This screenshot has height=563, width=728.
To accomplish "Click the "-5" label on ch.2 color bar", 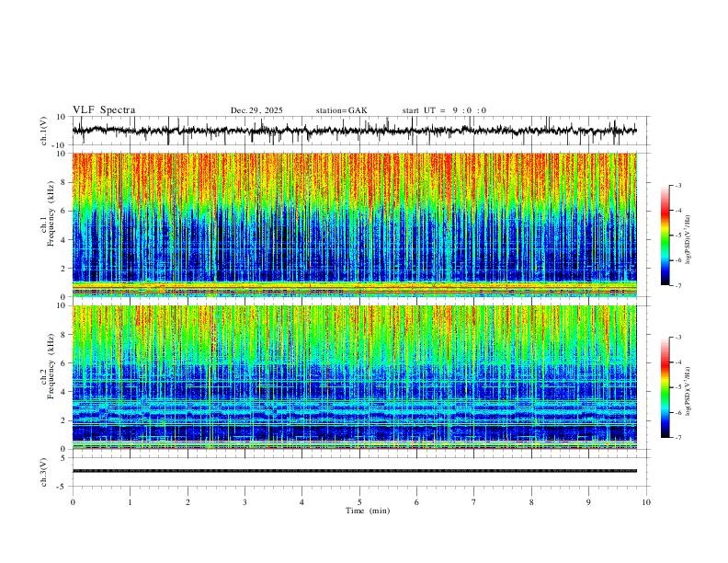I will [677, 387].
